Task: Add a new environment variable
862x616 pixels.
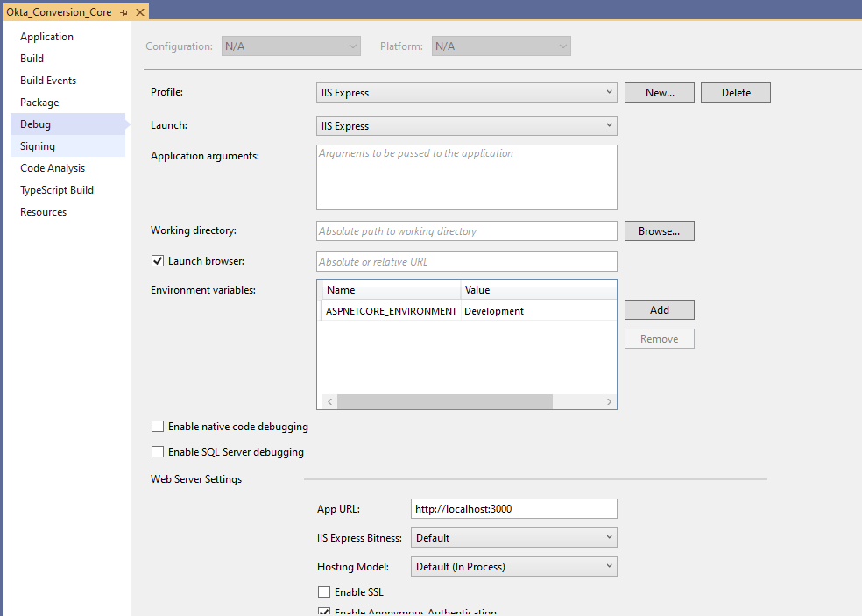Action: tap(659, 310)
